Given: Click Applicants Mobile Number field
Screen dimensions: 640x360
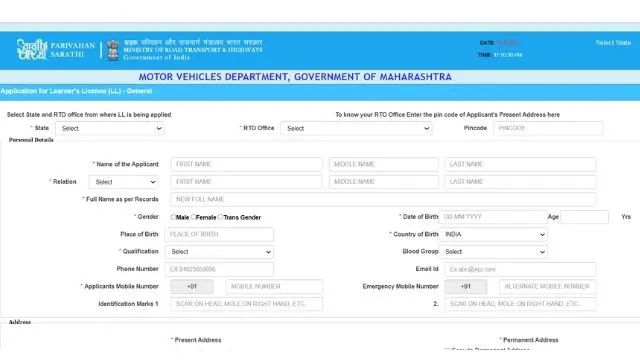Looking at the screenshot, I should tap(274, 287).
